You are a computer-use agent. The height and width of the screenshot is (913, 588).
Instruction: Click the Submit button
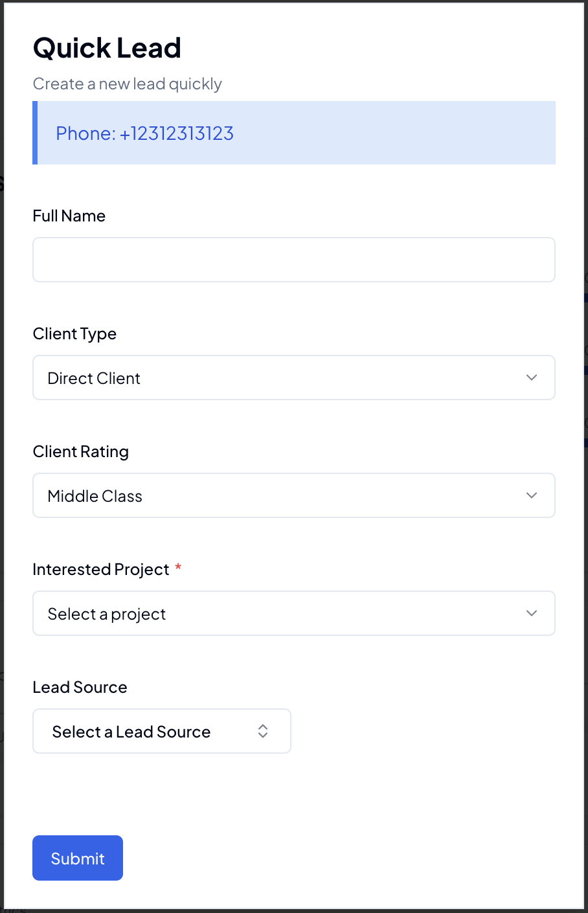pos(77,857)
